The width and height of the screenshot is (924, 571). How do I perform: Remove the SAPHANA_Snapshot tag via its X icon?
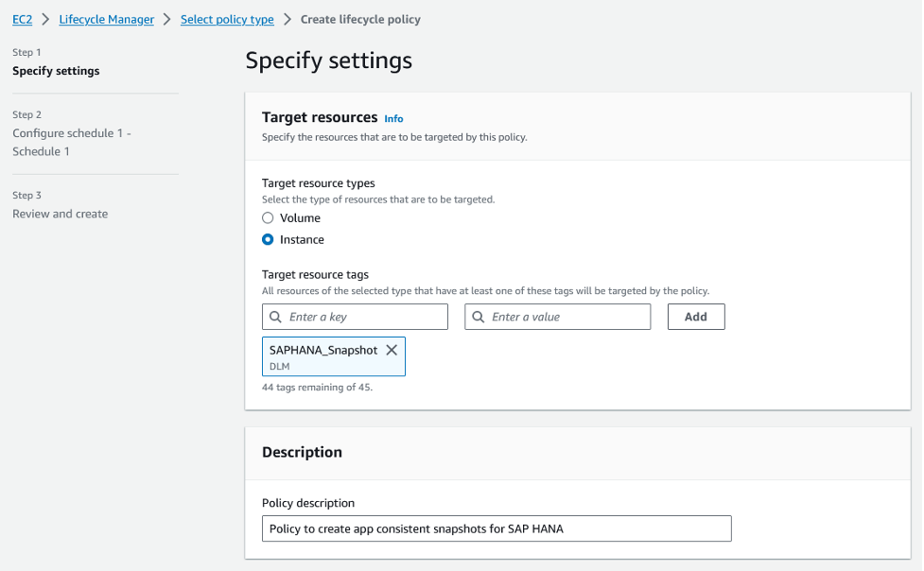coord(392,349)
